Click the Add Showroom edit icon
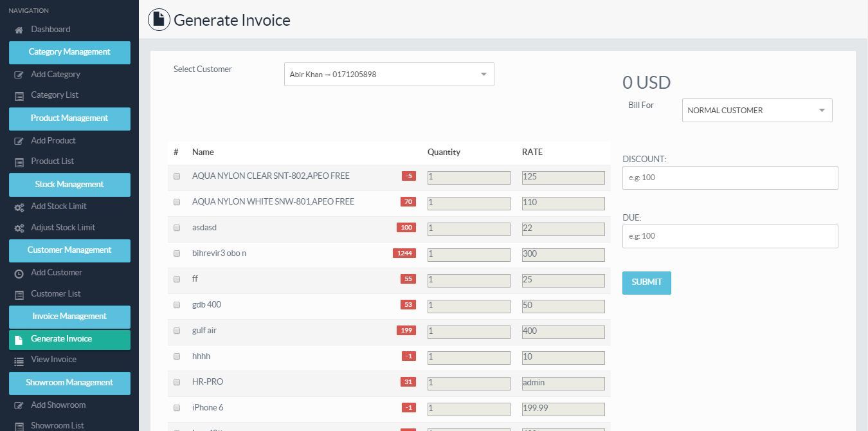 [19, 406]
